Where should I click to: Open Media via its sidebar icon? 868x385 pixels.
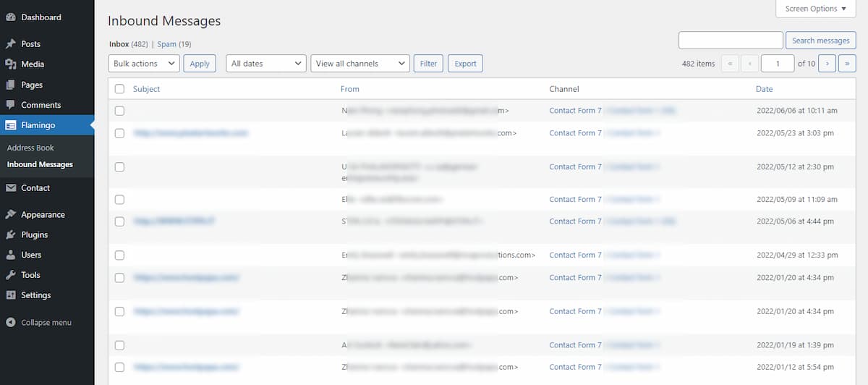tap(11, 64)
